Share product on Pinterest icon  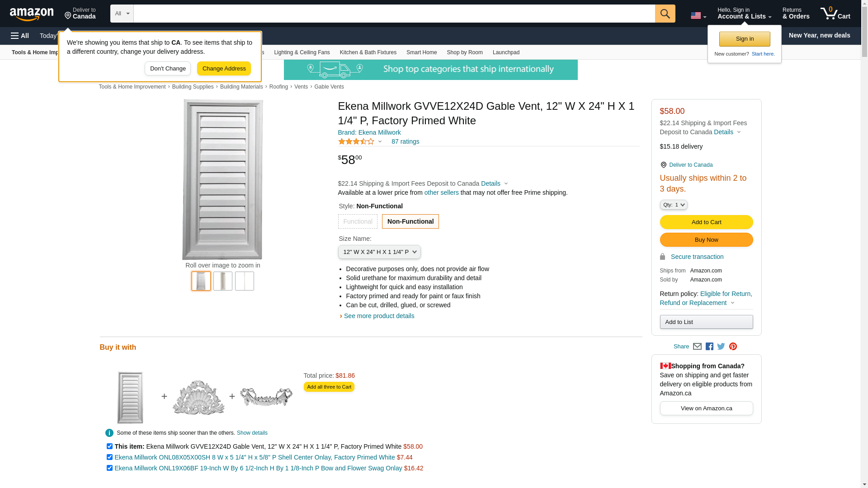(733, 347)
